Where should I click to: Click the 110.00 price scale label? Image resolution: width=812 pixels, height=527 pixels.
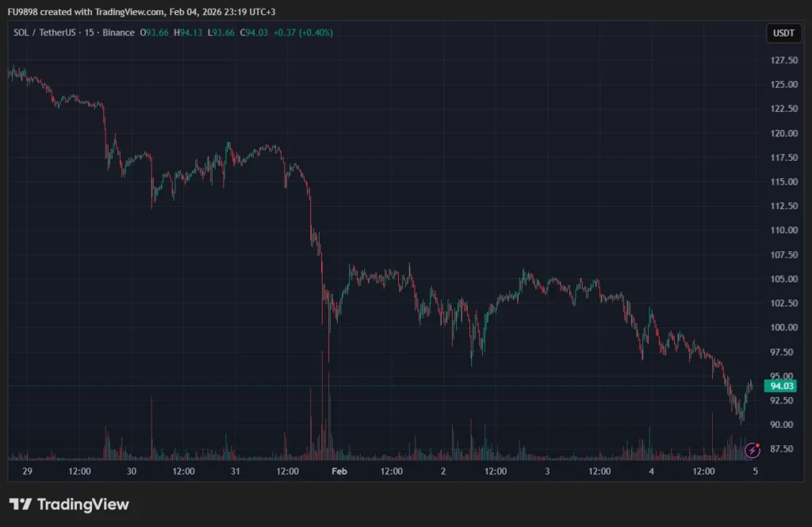click(784, 231)
